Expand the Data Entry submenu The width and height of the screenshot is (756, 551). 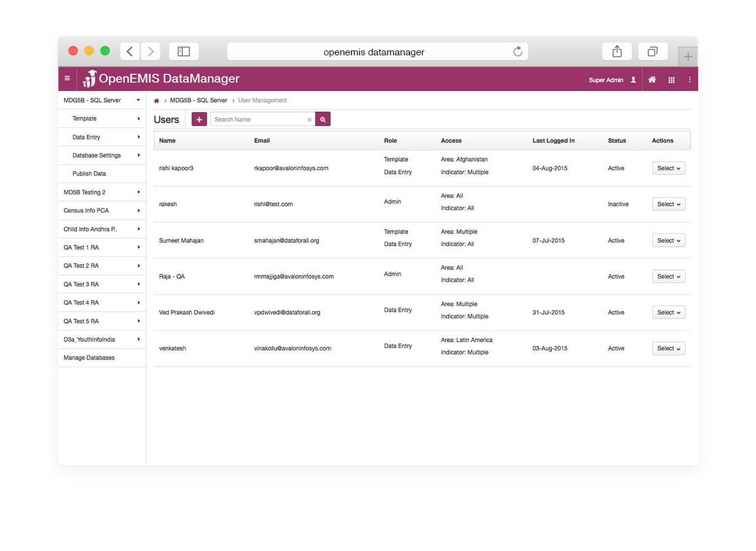click(x=102, y=137)
